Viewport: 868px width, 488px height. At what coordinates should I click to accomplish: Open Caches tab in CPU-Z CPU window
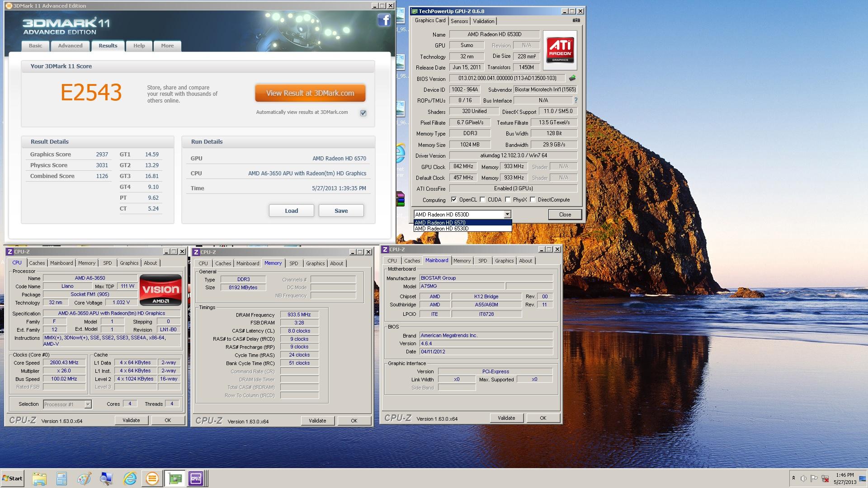[x=37, y=263]
